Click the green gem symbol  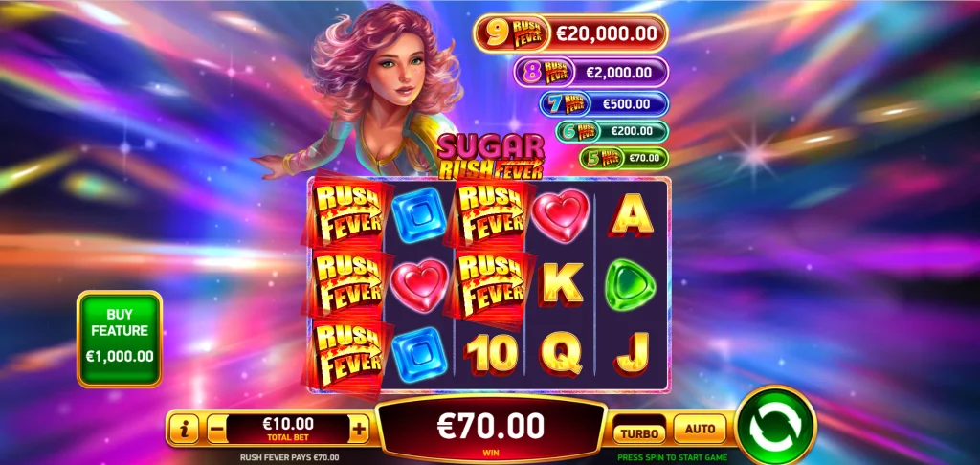point(630,285)
